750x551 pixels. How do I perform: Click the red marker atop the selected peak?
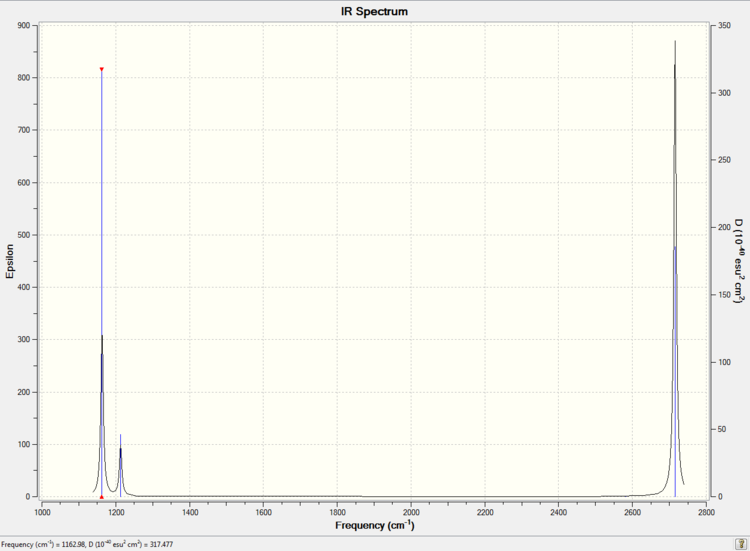pos(101,69)
